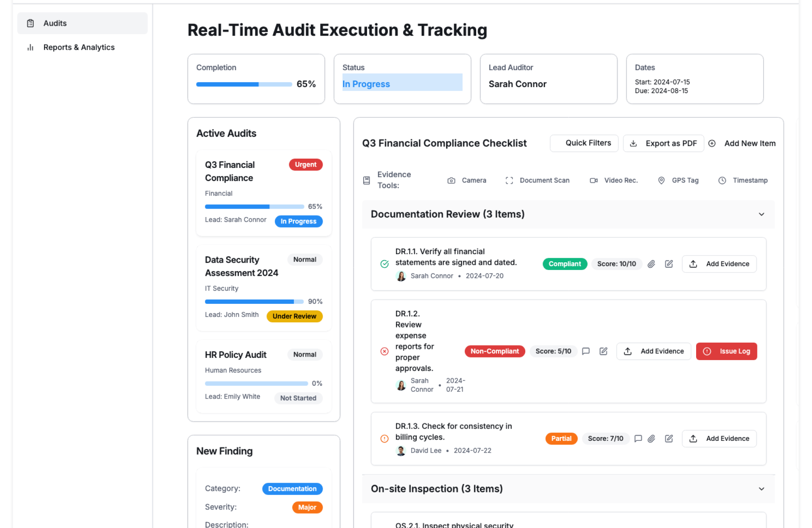
Task: Click Export as PDF button
Action: coord(663,143)
